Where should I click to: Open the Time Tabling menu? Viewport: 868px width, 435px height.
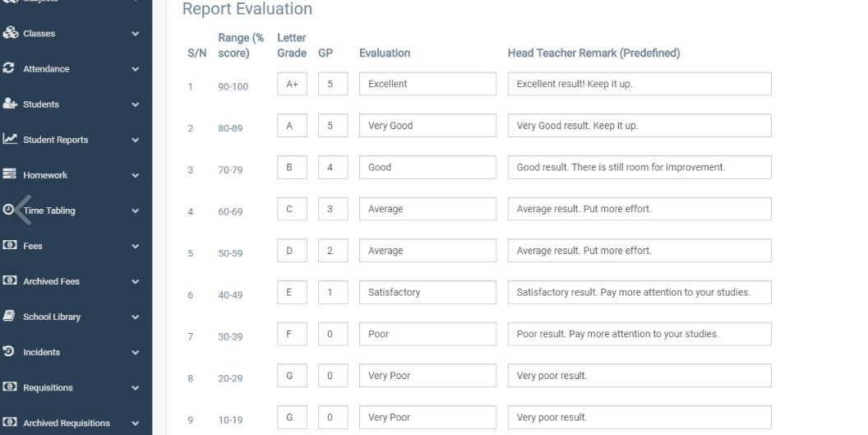(x=49, y=211)
